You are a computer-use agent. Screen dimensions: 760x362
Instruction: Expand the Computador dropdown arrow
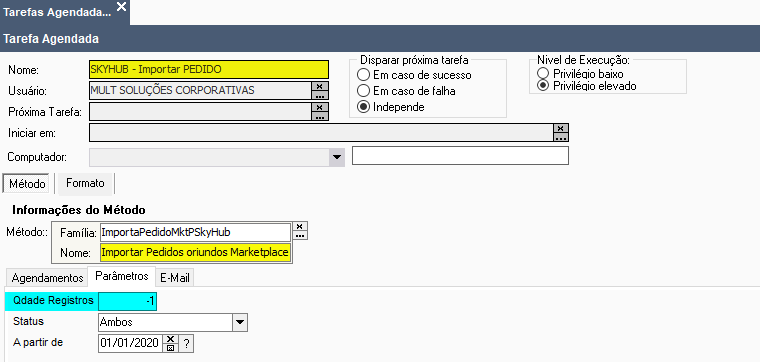336,157
